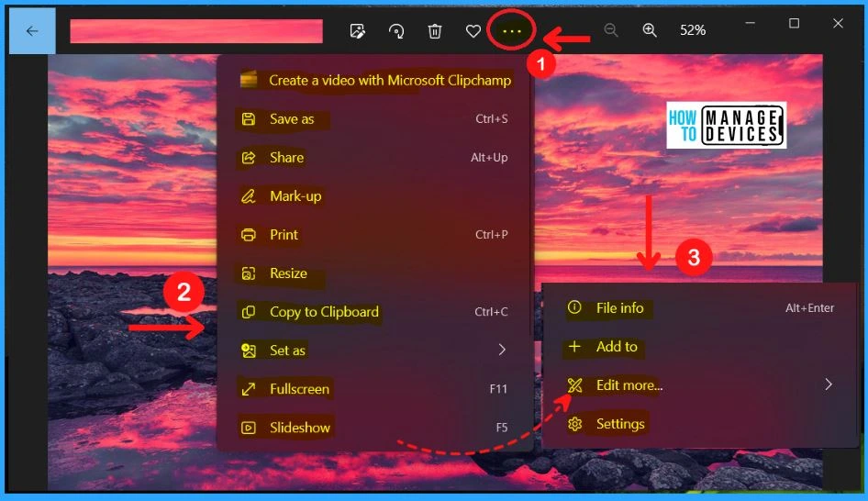The width and height of the screenshot is (868, 501).
Task: Select Fullscreen from the menu
Action: pyautogui.click(x=375, y=389)
